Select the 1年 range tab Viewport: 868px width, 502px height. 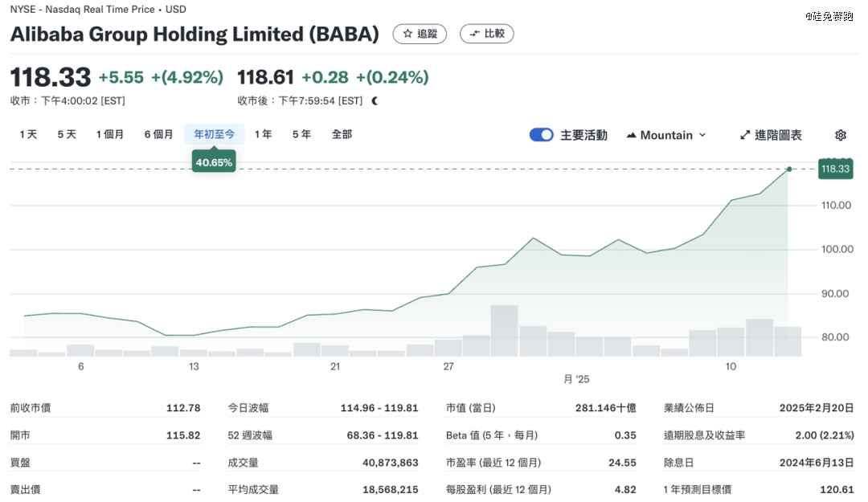pos(263,134)
